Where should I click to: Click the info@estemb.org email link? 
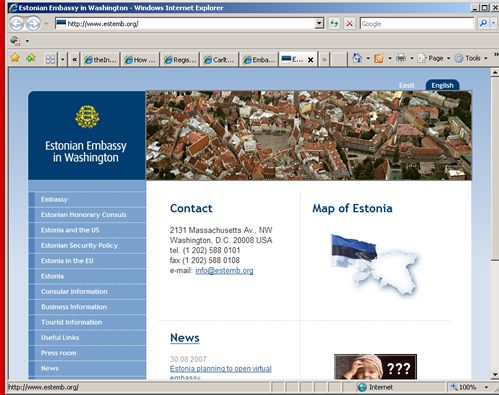point(224,270)
